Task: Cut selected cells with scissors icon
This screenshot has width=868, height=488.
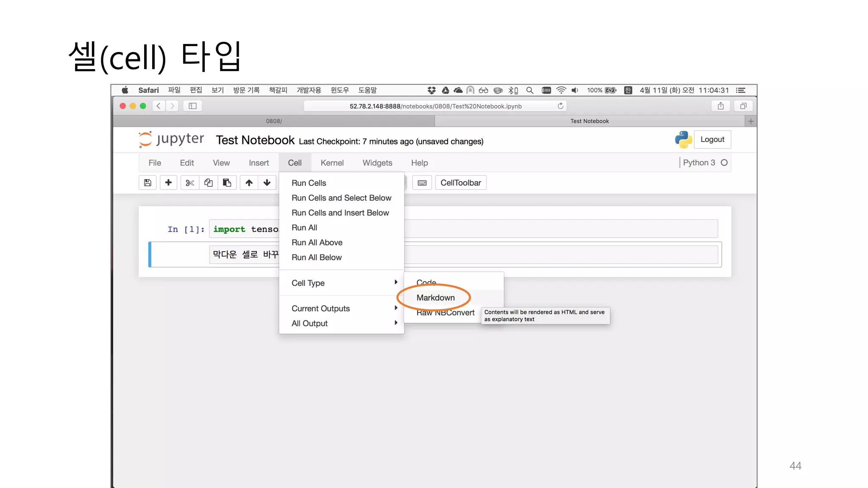Action: pyautogui.click(x=189, y=183)
